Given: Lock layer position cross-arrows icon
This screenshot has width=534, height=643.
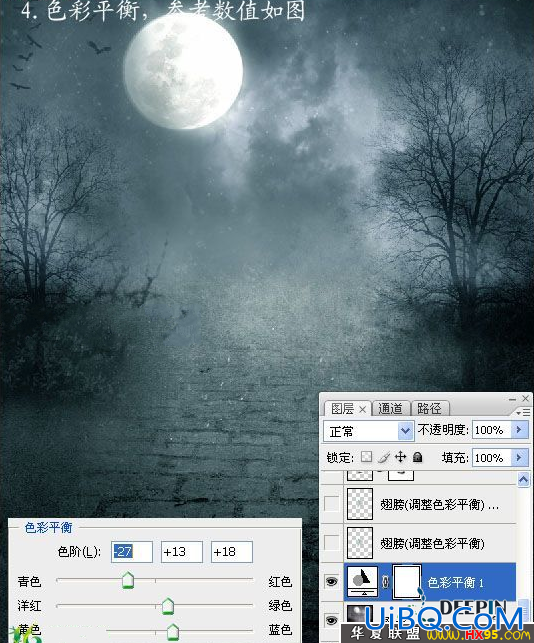Looking at the screenshot, I should coord(400,457).
